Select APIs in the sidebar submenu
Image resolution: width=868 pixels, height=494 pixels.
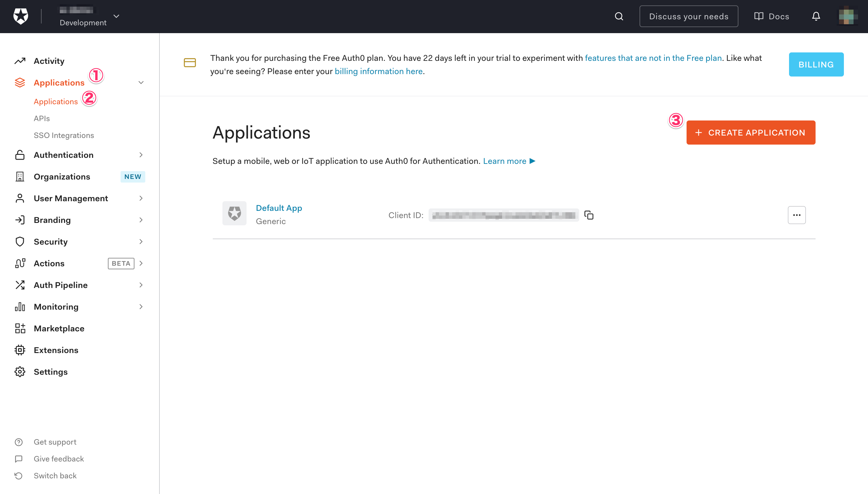(x=42, y=118)
